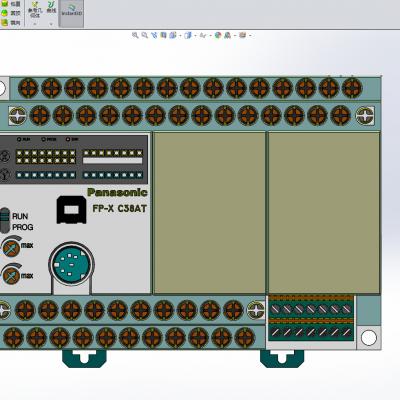Click the Wrap (包覆) feature at ribbon top-left
Screen dimensions: 400x400
[x=11, y=4]
